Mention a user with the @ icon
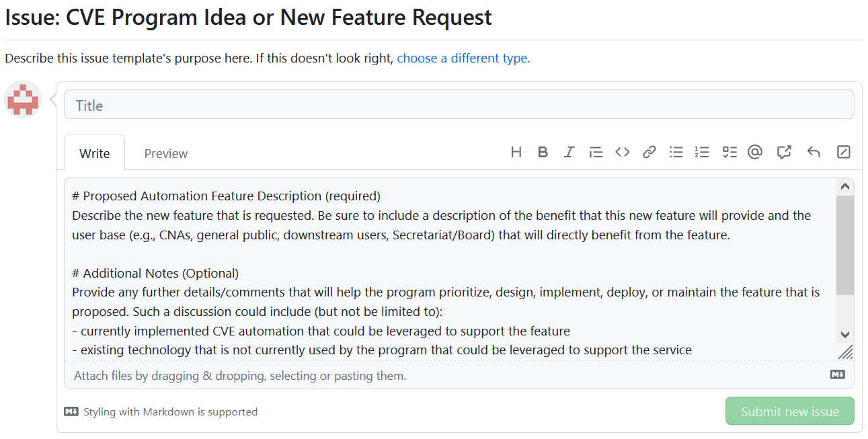Viewport: 868px width, 439px height. 755,152
